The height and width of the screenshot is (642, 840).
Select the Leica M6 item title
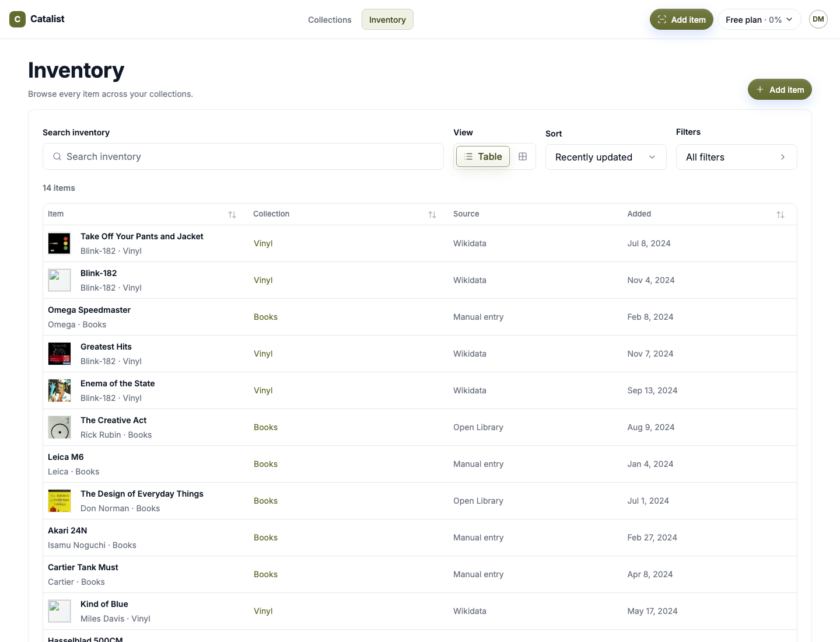(x=66, y=457)
